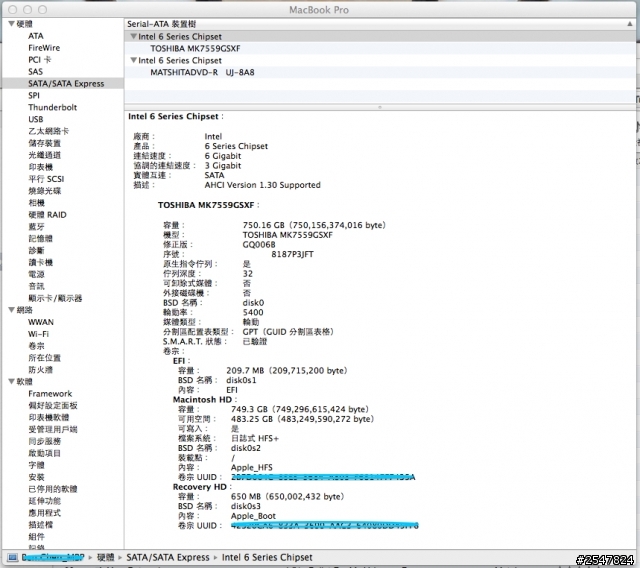The height and width of the screenshot is (568, 640).
Task: Select TOSHIBA MK7559GSXF in device tree
Action: (195, 49)
